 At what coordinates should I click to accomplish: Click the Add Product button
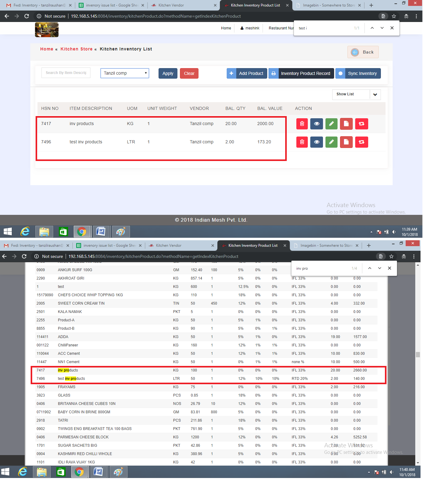[247, 73]
